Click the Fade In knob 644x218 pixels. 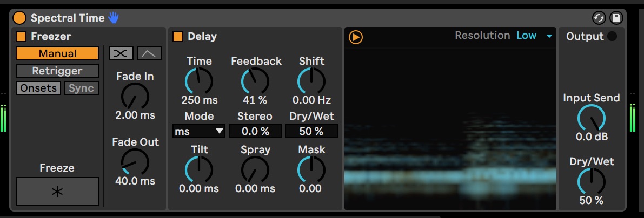click(135, 97)
